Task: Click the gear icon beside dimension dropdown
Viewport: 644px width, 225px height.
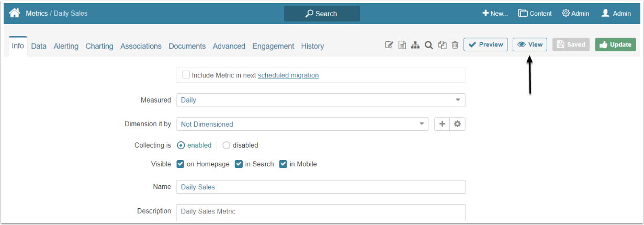Action: 458,124
